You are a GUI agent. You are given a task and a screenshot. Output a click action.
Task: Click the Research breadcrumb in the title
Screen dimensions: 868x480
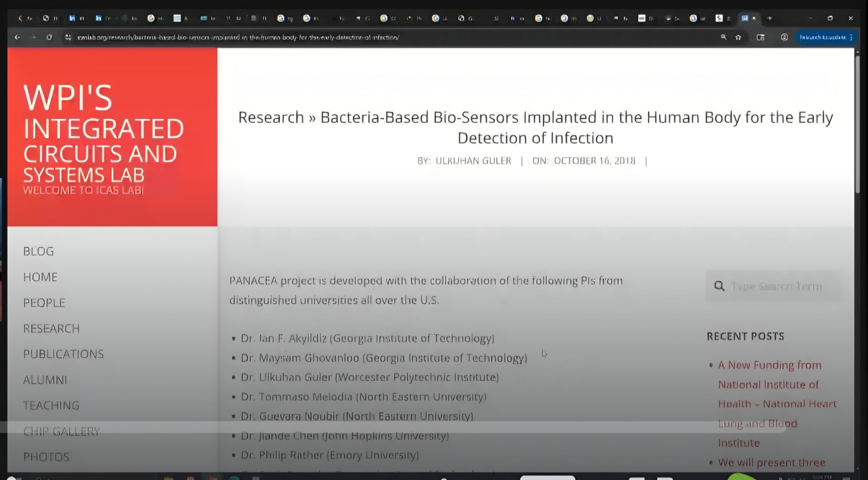271,117
